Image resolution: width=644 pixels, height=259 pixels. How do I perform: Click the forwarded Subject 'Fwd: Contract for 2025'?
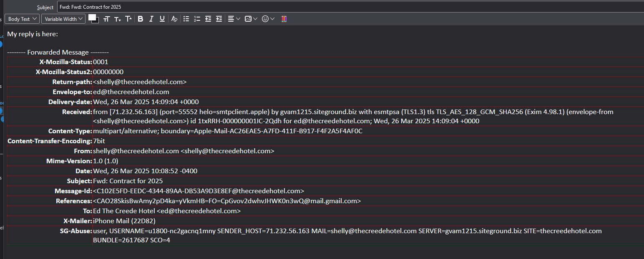128,181
